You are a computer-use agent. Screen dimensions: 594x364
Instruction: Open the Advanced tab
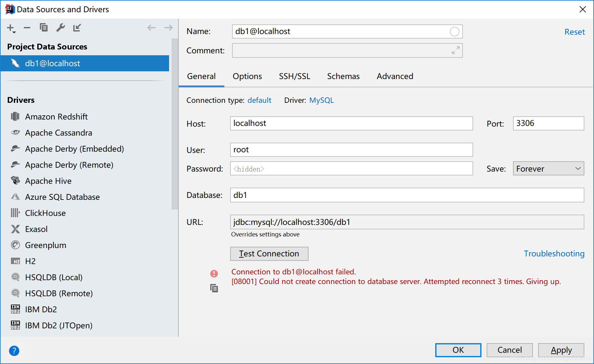[x=395, y=76]
